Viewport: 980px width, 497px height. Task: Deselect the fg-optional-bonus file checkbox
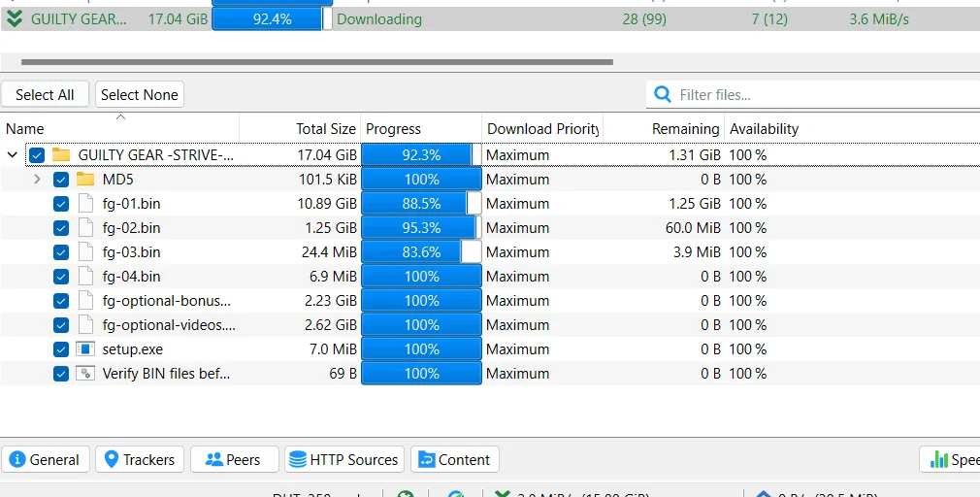60,301
